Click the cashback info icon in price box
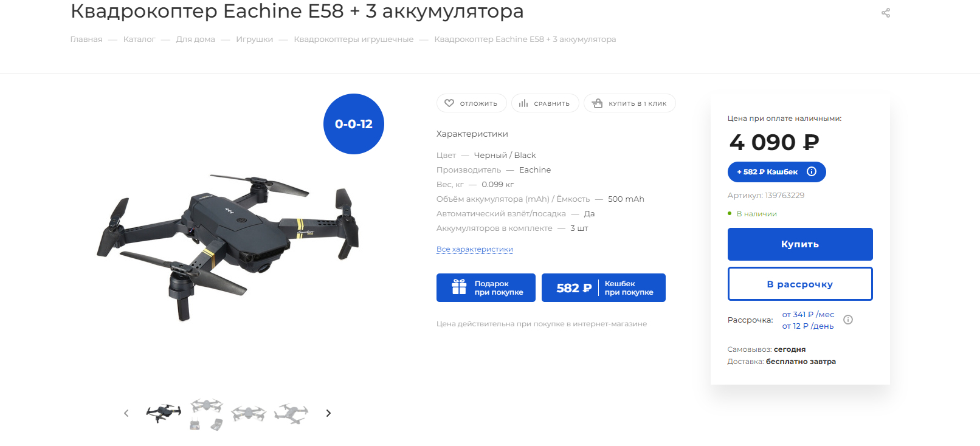Viewport: 980px width, 446px height. point(812,171)
